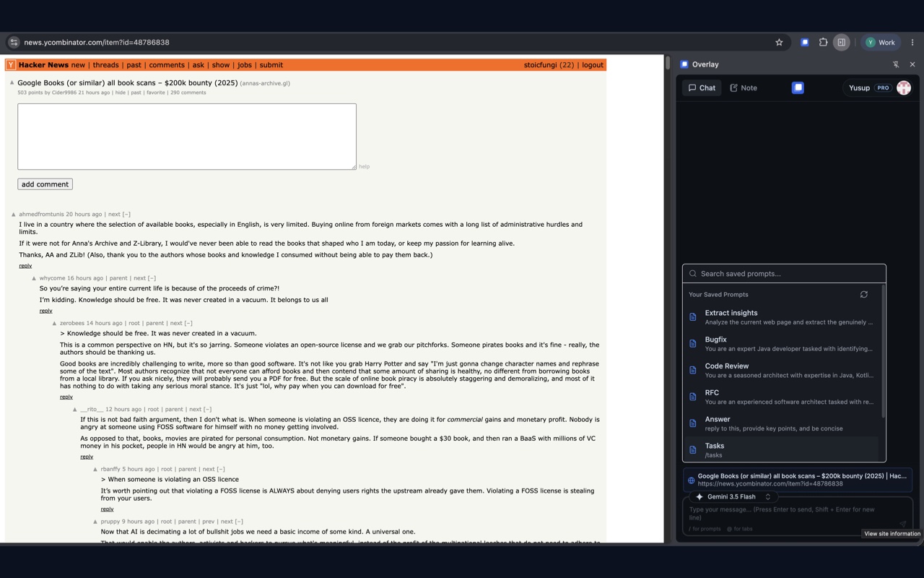Screen dimensions: 924x578
Task: Log out via the logout link
Action: point(593,65)
